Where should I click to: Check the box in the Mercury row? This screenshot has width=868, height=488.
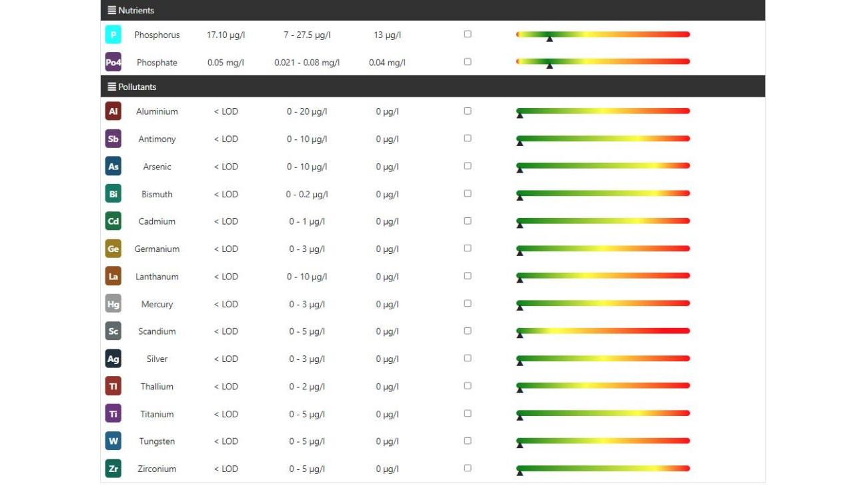466,302
